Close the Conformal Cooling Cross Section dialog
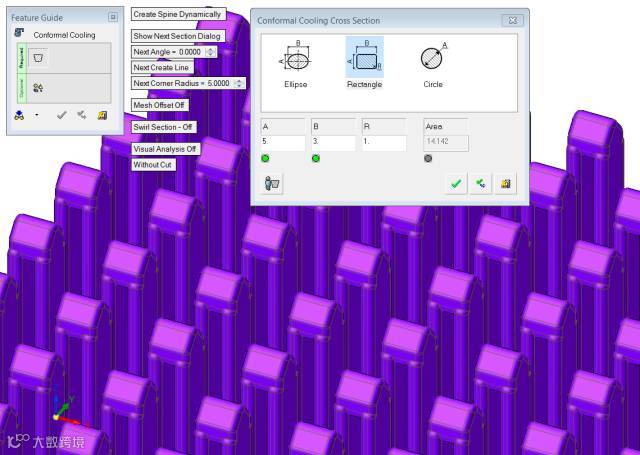The image size is (640, 455). [x=512, y=20]
